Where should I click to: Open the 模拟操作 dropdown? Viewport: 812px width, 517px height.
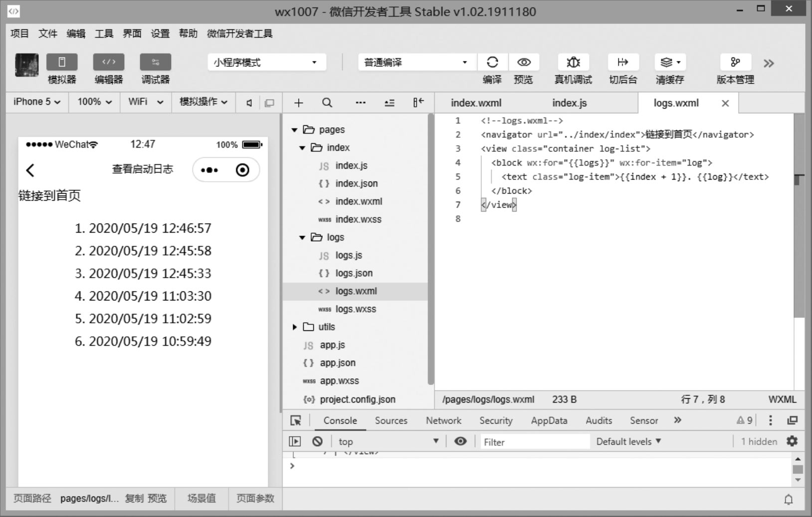pos(203,102)
